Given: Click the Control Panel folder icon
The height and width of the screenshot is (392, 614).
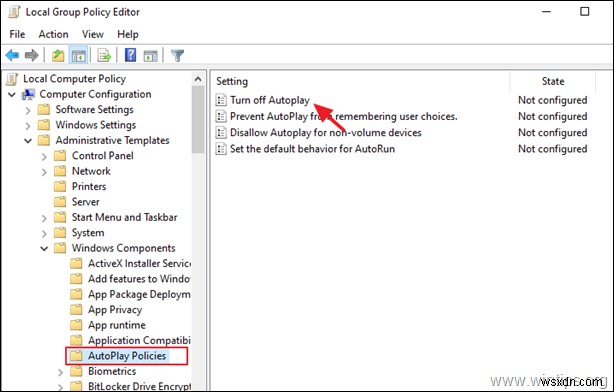Looking at the screenshot, I should [x=60, y=156].
